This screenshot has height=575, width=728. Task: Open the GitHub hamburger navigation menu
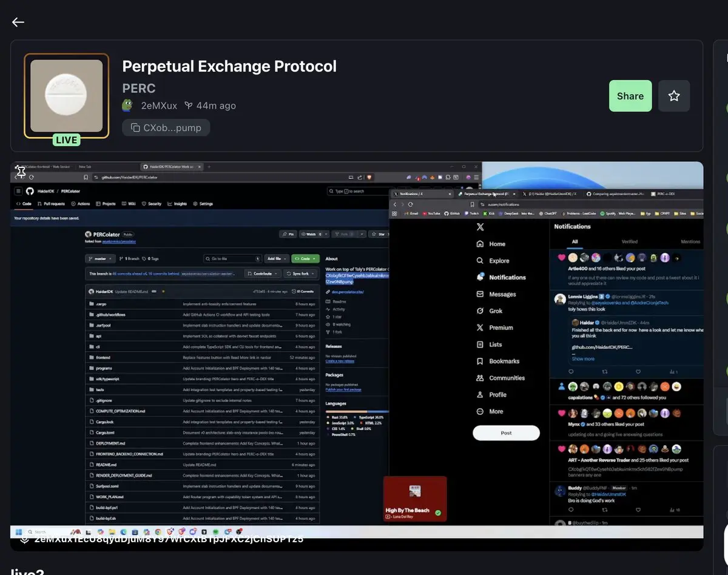(19, 191)
